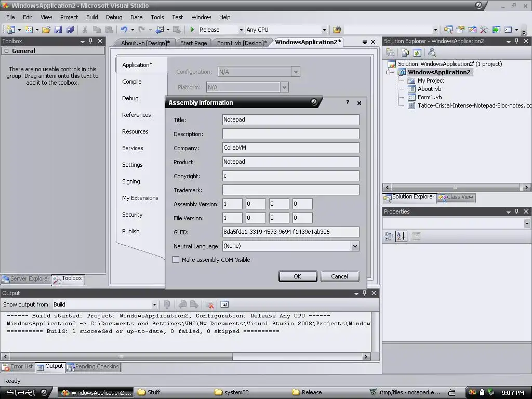Switch to the Server Explorer tab
The width and height of the screenshot is (532, 399).
(26, 279)
